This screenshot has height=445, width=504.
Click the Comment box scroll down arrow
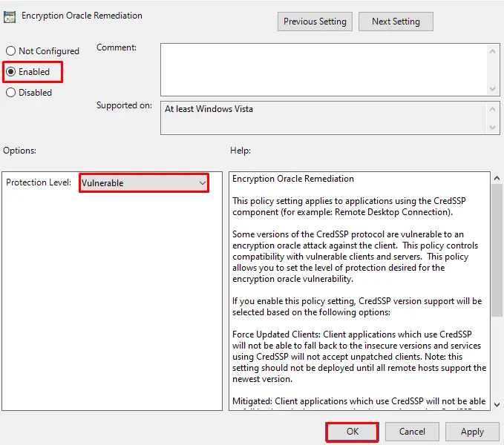pos(492,88)
